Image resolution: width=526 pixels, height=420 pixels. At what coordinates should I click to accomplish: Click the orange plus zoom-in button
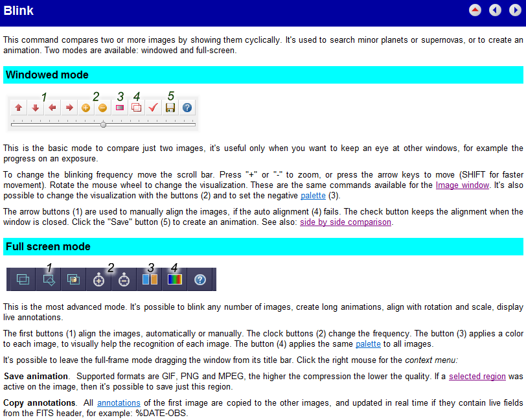pos(86,108)
